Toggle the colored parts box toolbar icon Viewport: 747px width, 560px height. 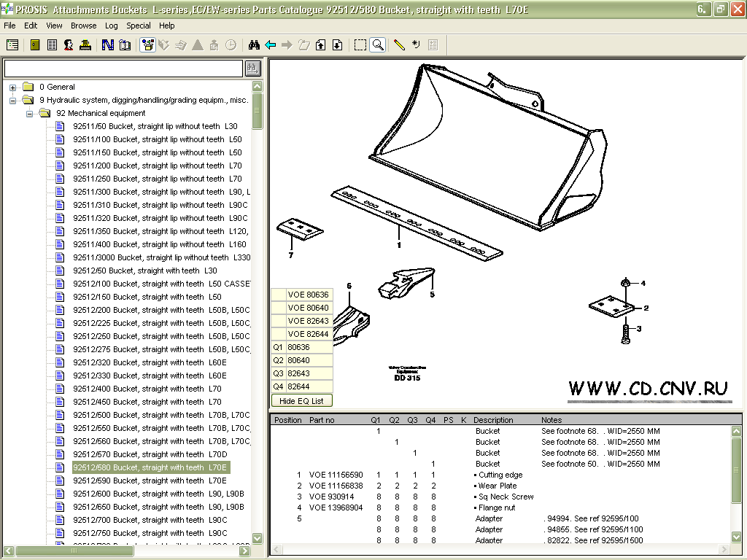[147, 45]
